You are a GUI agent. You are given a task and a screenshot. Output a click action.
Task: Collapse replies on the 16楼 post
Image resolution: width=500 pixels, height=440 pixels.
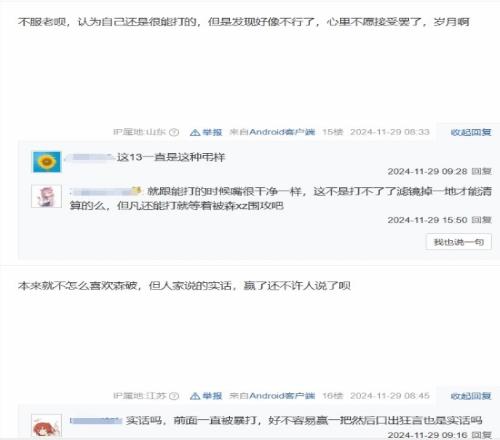coord(471,396)
